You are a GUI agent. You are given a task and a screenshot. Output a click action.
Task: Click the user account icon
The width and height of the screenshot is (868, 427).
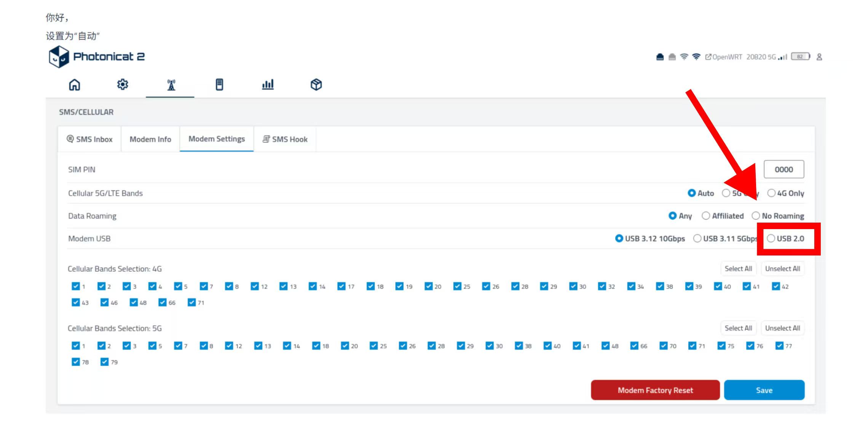tap(819, 57)
